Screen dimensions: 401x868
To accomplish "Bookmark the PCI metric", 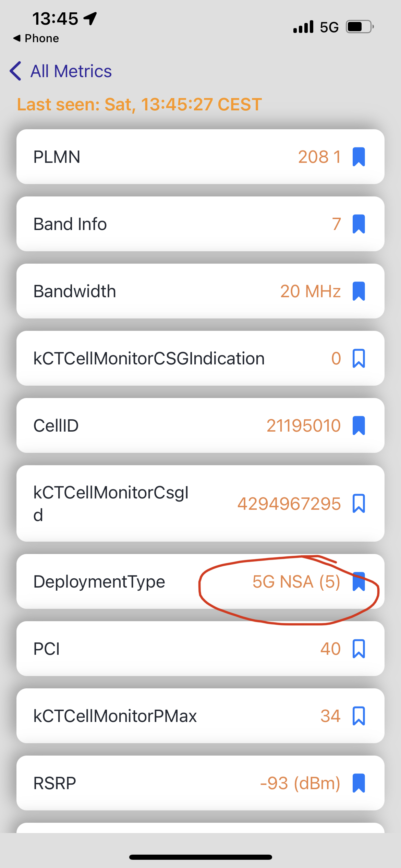I will tap(359, 649).
